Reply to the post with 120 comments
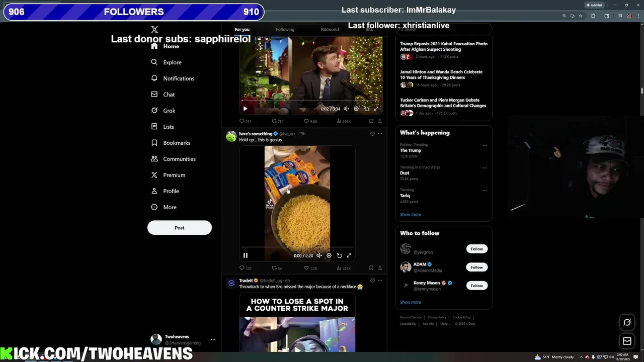 245,268
